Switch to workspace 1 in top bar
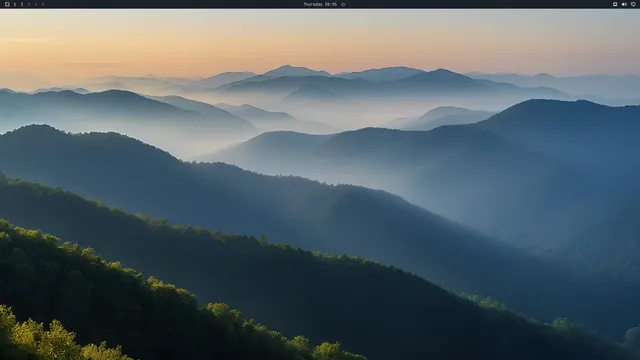Viewport: 640px width, 360px height. coord(15,4)
